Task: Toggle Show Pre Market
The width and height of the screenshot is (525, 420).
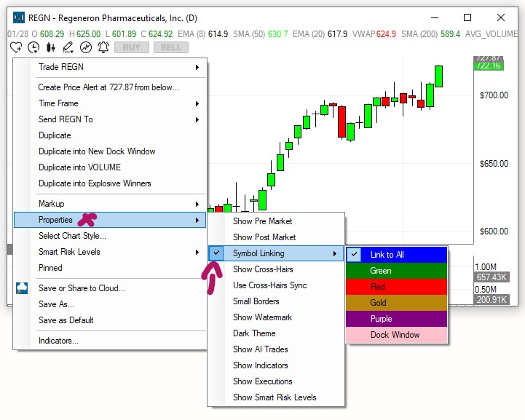Action: tap(262, 221)
